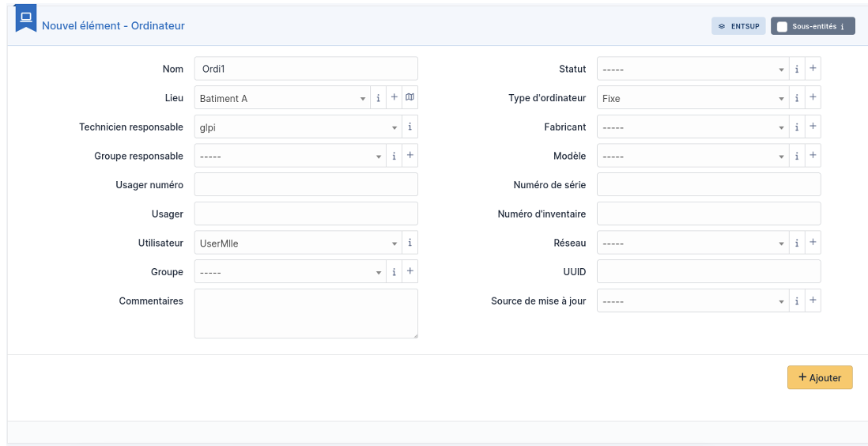
Task: Click the ENTSUP entity badge
Action: coord(738,27)
